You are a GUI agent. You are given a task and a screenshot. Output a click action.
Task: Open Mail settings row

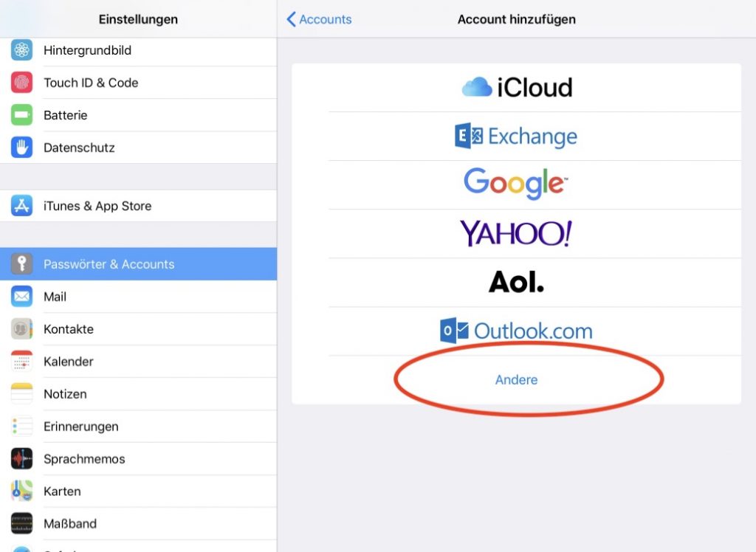click(x=138, y=297)
